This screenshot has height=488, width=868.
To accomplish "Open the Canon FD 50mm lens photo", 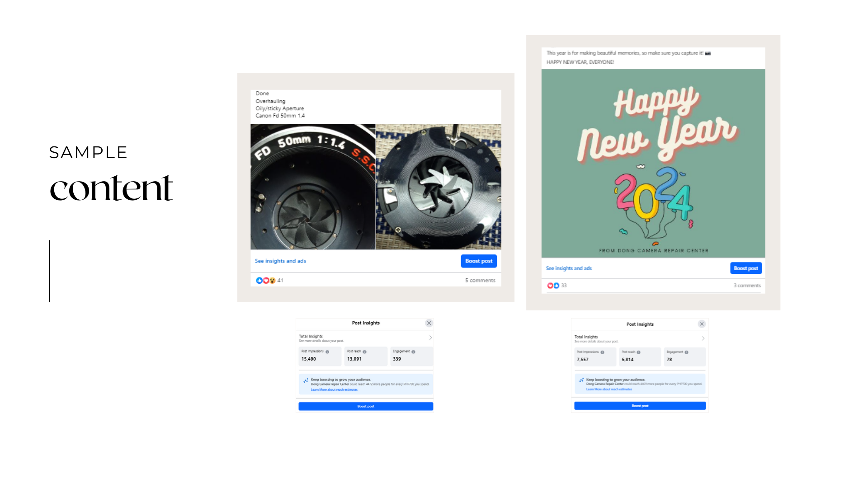I will [x=313, y=187].
